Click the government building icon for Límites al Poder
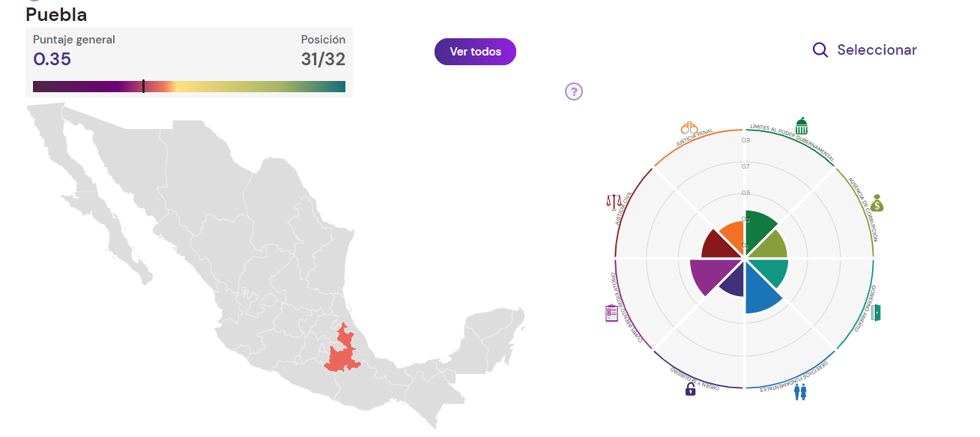 point(801,126)
